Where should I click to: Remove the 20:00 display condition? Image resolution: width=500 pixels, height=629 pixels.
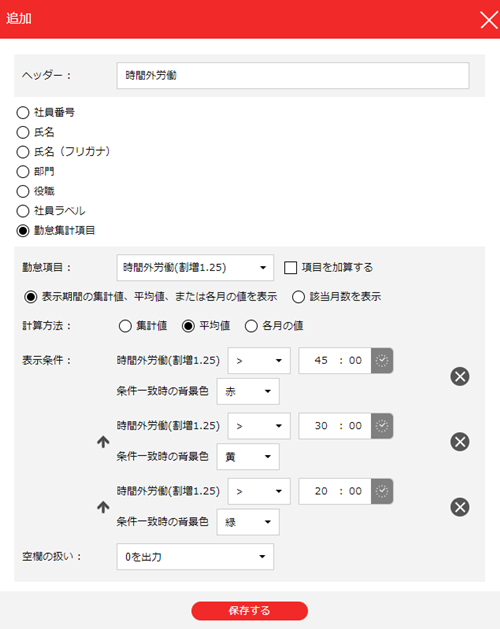click(460, 507)
